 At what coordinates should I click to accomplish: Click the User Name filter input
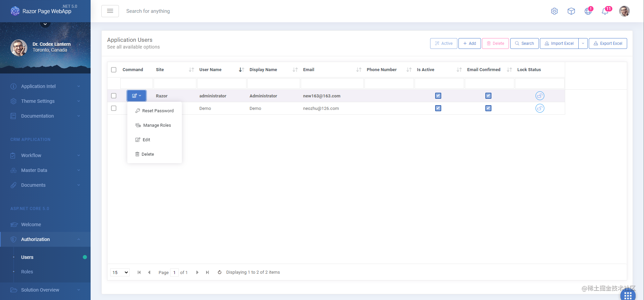222,83
